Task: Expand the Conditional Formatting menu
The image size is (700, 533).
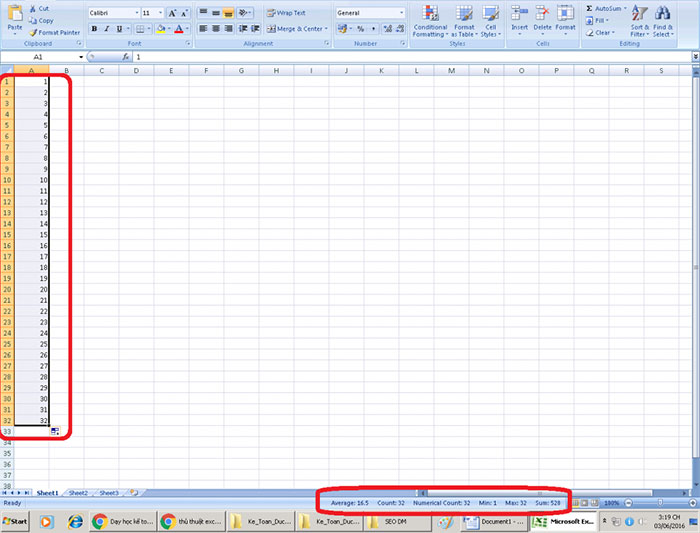Action: point(430,21)
